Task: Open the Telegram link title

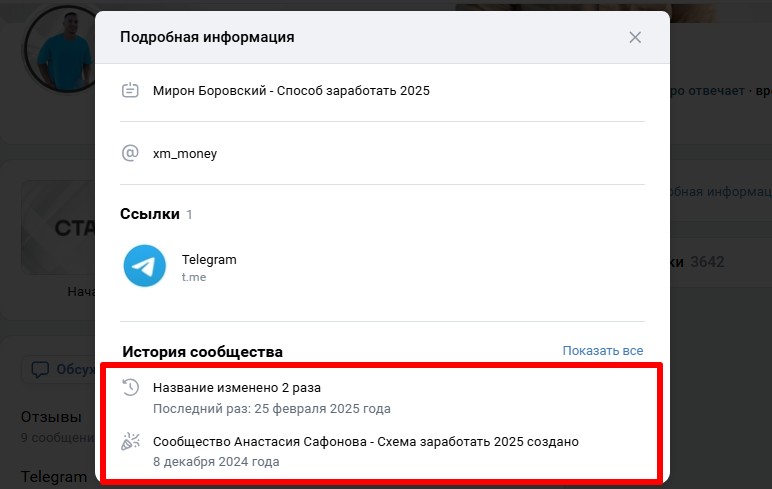Action: 209,259
